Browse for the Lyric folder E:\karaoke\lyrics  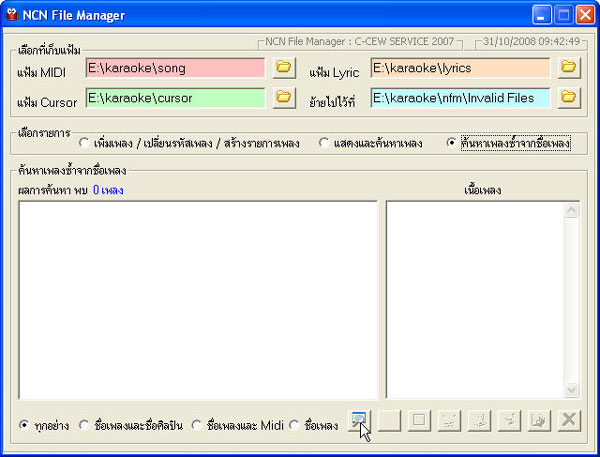(569, 68)
